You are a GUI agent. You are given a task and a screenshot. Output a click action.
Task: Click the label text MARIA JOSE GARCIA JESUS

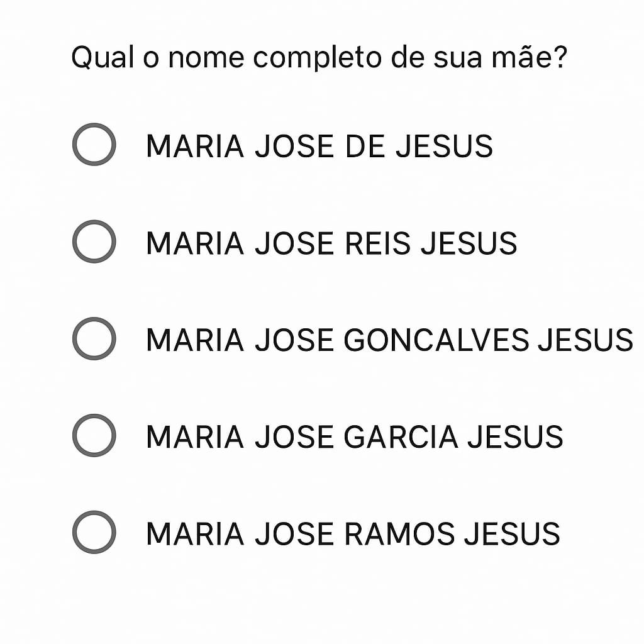pos(354,437)
